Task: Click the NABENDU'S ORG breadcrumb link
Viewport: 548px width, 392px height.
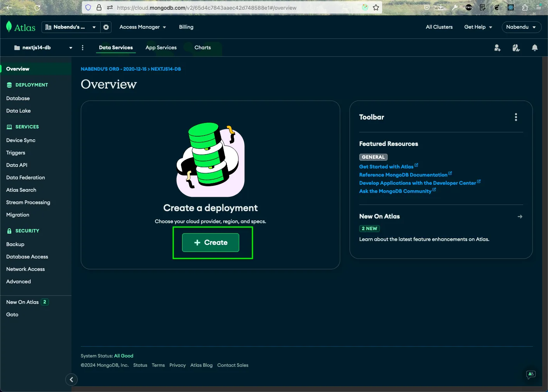Action: (x=113, y=69)
